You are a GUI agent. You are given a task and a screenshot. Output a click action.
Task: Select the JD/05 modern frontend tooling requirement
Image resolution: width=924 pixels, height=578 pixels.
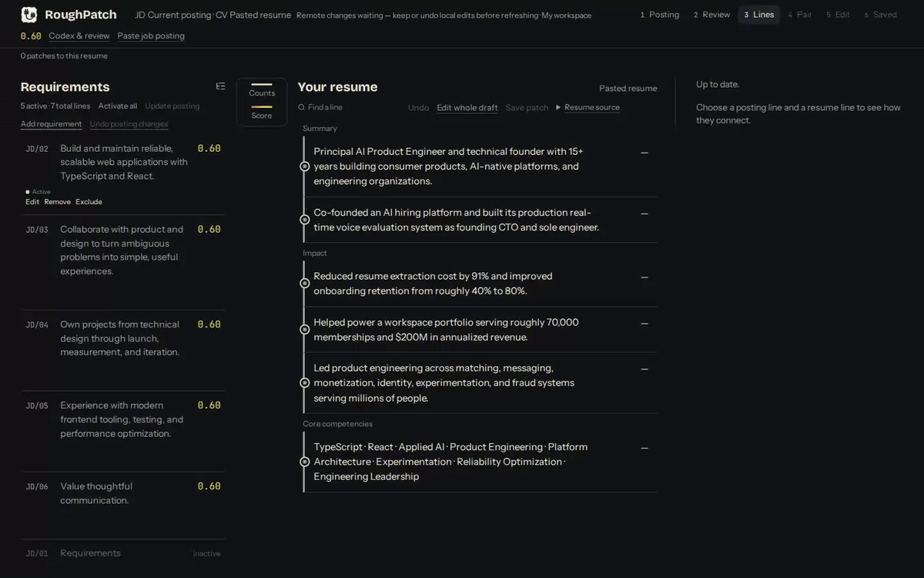(123, 419)
